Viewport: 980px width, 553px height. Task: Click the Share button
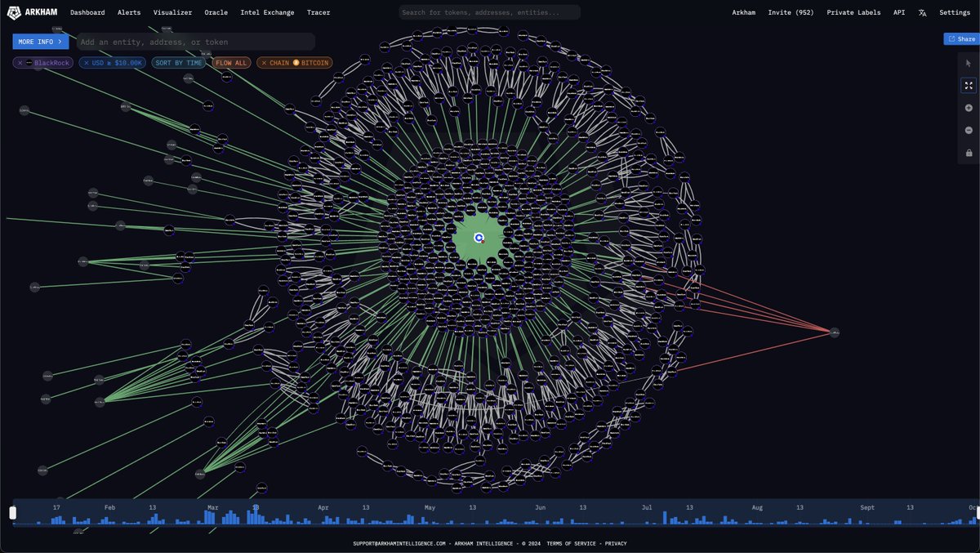(x=961, y=38)
